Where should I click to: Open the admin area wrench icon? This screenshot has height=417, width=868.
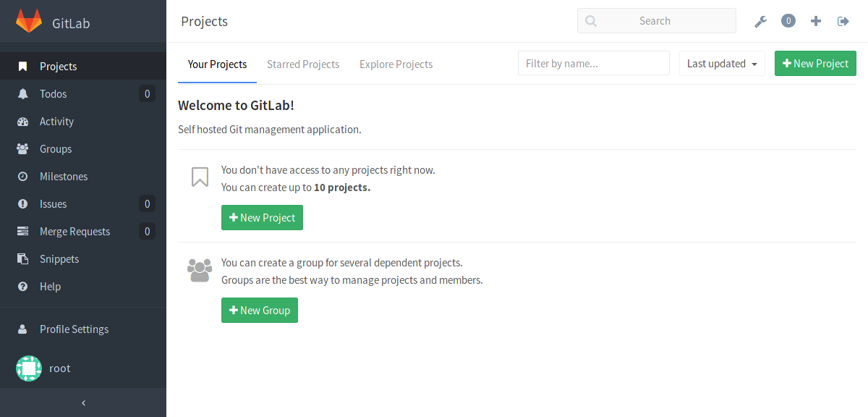[x=760, y=21]
